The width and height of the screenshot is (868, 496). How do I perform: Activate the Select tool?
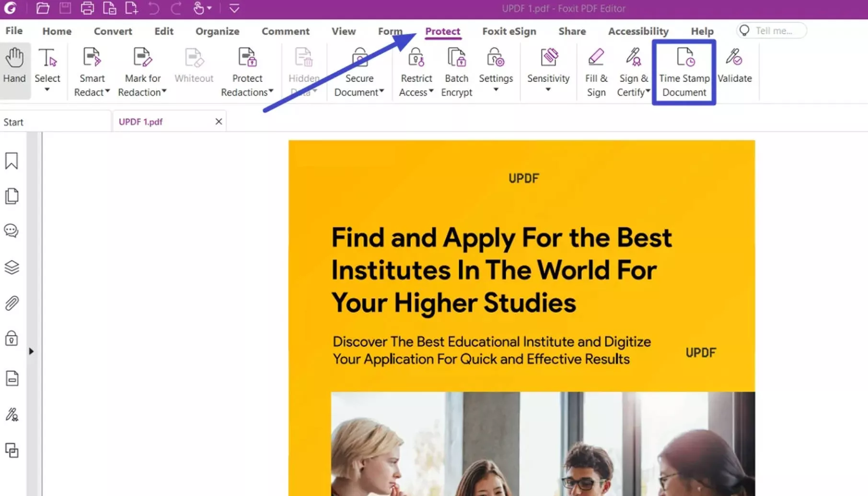click(47, 66)
